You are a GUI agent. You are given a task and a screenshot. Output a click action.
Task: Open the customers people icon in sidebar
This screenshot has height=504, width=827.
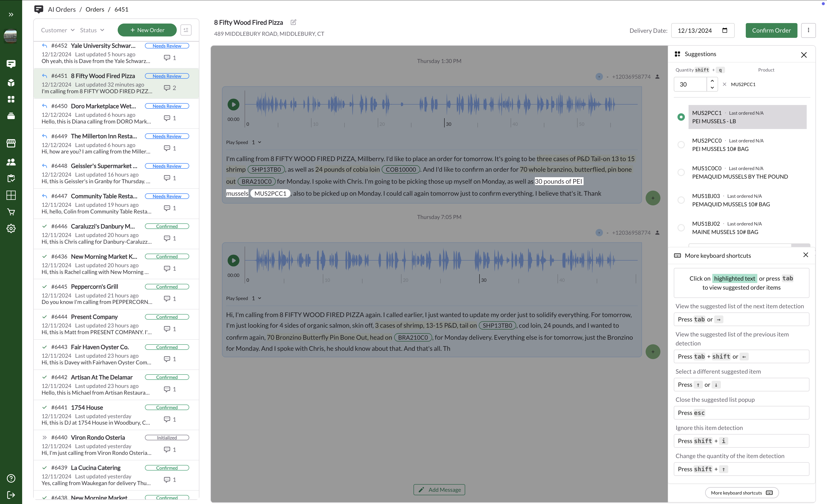tap(11, 162)
